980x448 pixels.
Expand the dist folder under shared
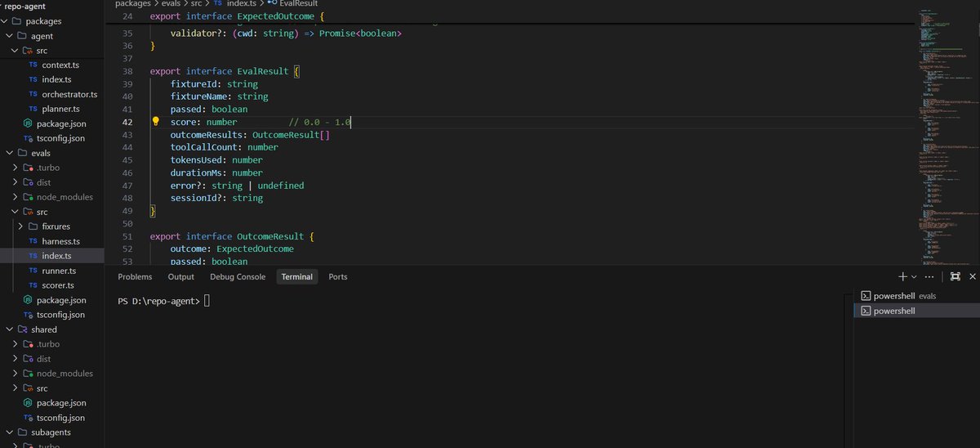pos(16,359)
